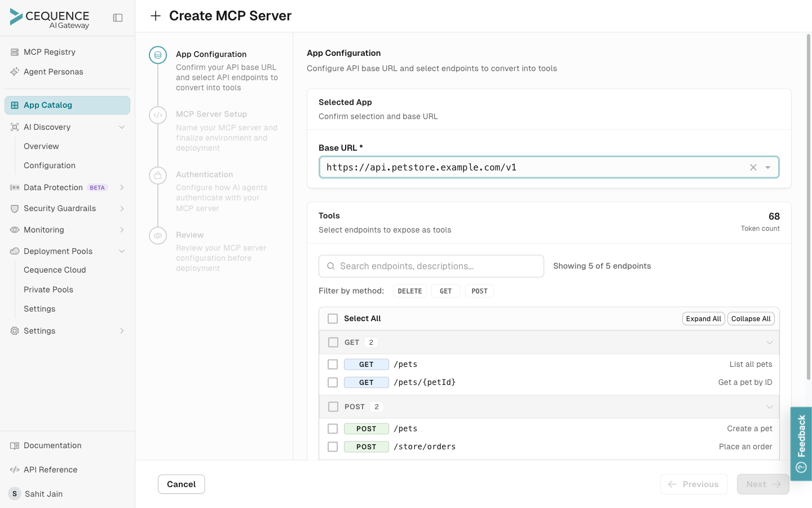This screenshot has height=508, width=812.
Task: Expand the Monitoring chevron
Action: click(x=122, y=230)
